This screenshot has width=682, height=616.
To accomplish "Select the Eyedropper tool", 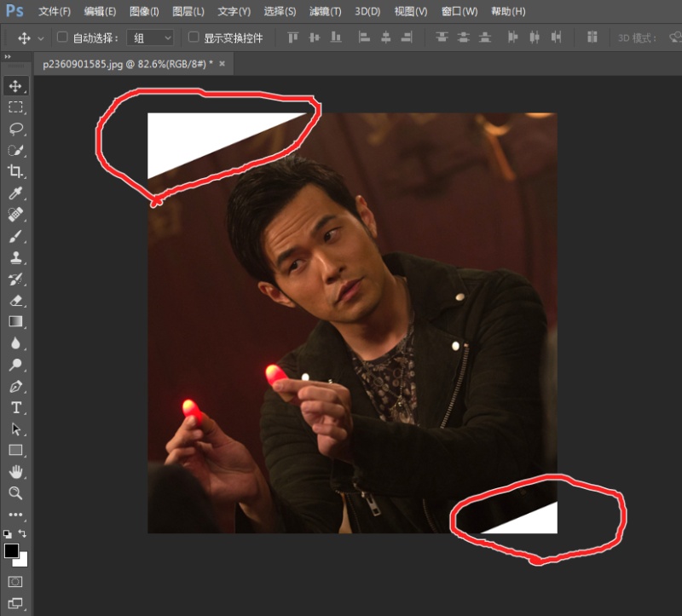I will coord(15,193).
